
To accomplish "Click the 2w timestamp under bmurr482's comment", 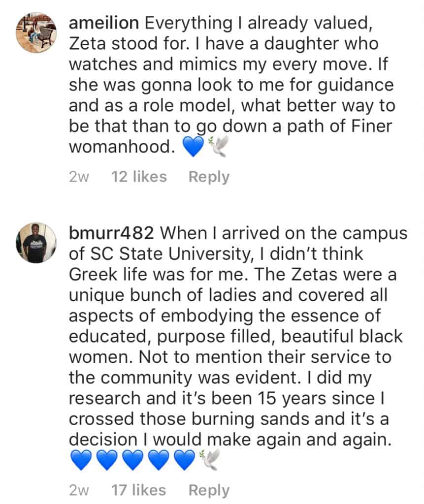I will pyautogui.click(x=79, y=490).
